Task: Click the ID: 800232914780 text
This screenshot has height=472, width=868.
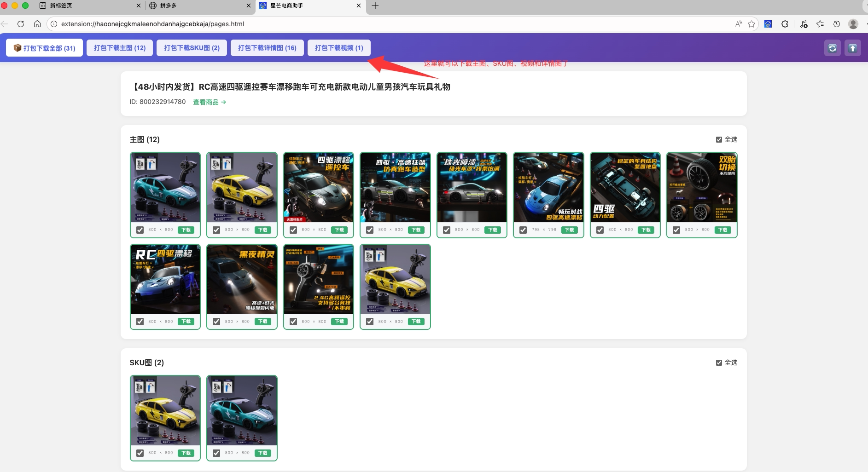Action: click(x=157, y=102)
